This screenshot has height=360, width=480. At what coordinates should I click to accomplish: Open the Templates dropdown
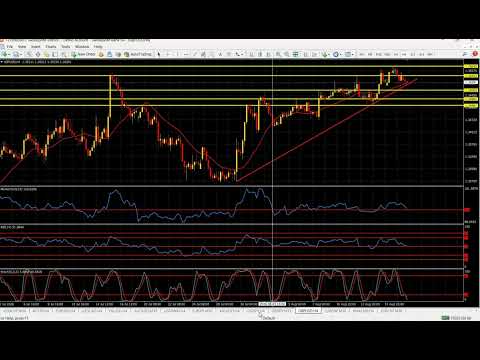pyautogui.click(x=349, y=54)
